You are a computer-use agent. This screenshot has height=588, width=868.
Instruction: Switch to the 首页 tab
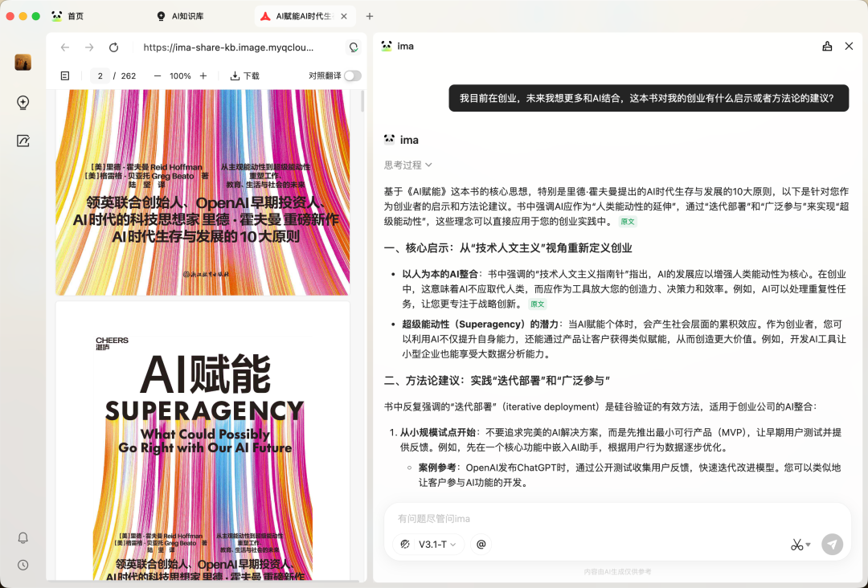(x=68, y=16)
